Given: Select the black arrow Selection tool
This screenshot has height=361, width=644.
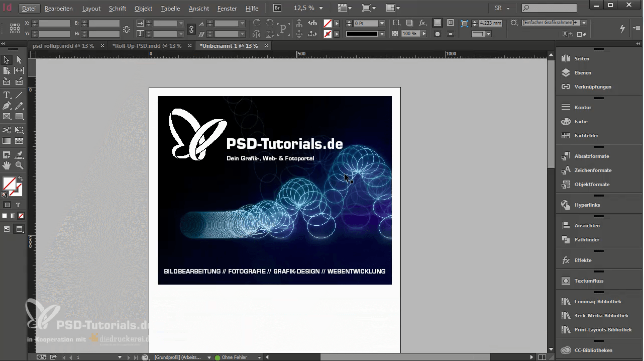Looking at the screenshot, I should coord(7,60).
